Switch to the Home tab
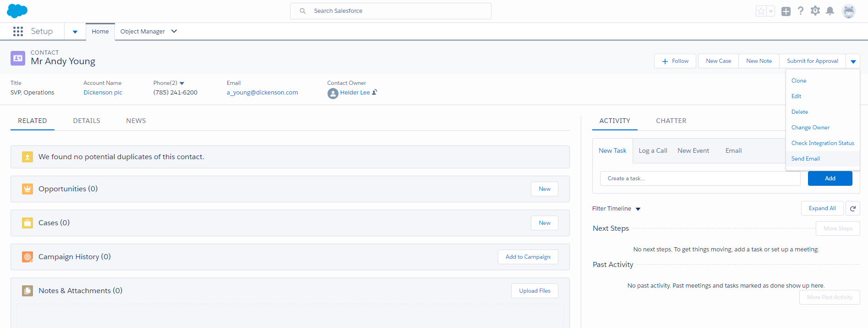868x328 pixels. [x=100, y=31]
